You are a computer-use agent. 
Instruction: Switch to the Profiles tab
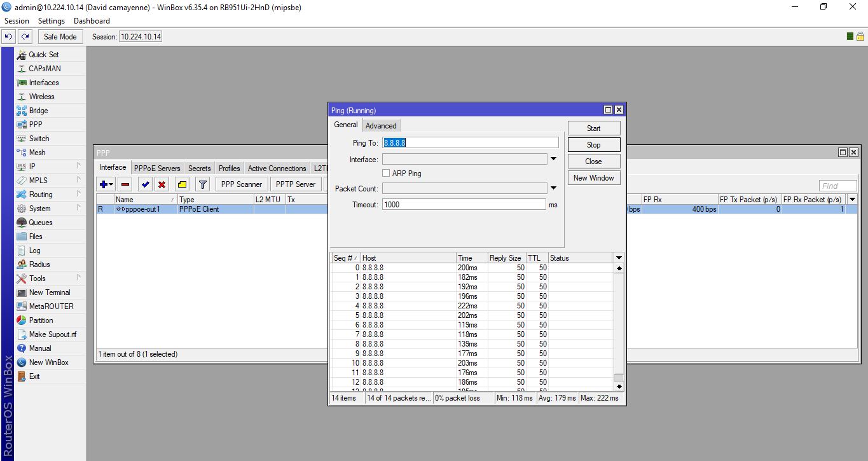229,169
